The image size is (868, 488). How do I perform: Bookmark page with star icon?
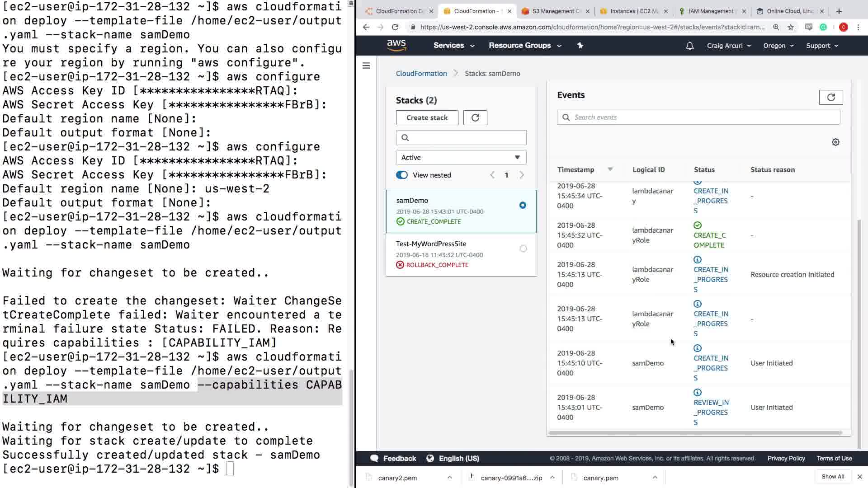point(790,27)
